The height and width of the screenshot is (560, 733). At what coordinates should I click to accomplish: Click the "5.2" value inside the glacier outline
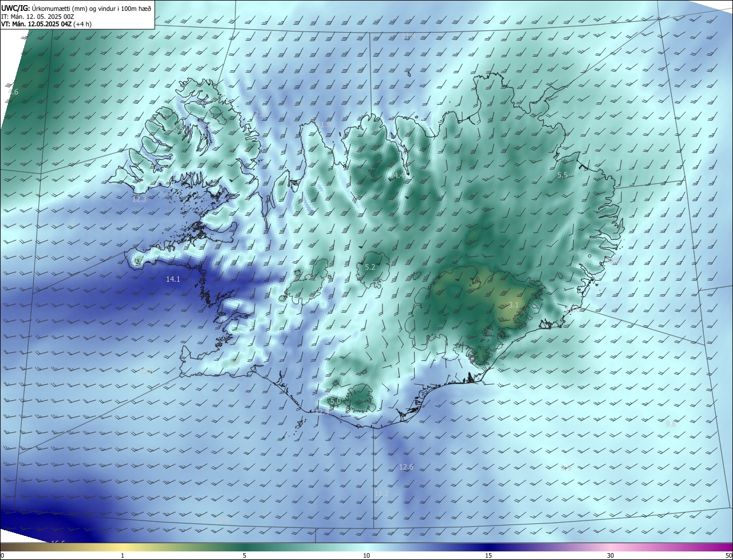click(x=370, y=267)
